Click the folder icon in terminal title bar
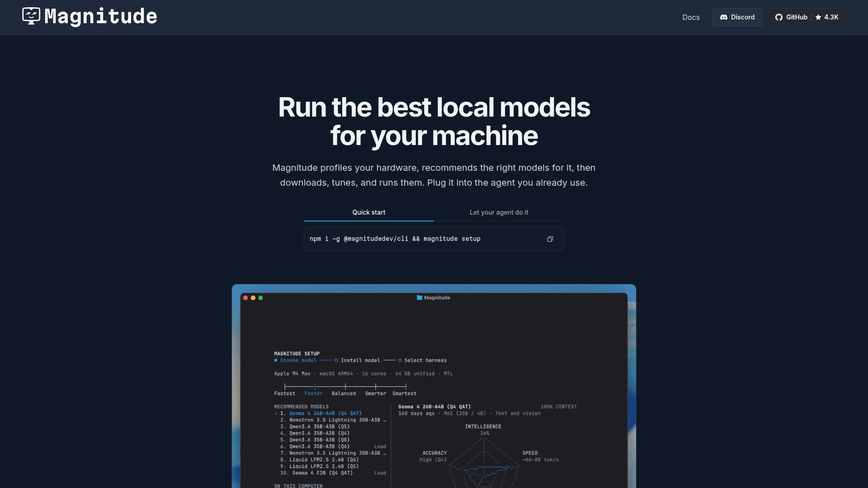Image resolution: width=868 pixels, height=488 pixels. 420,297
